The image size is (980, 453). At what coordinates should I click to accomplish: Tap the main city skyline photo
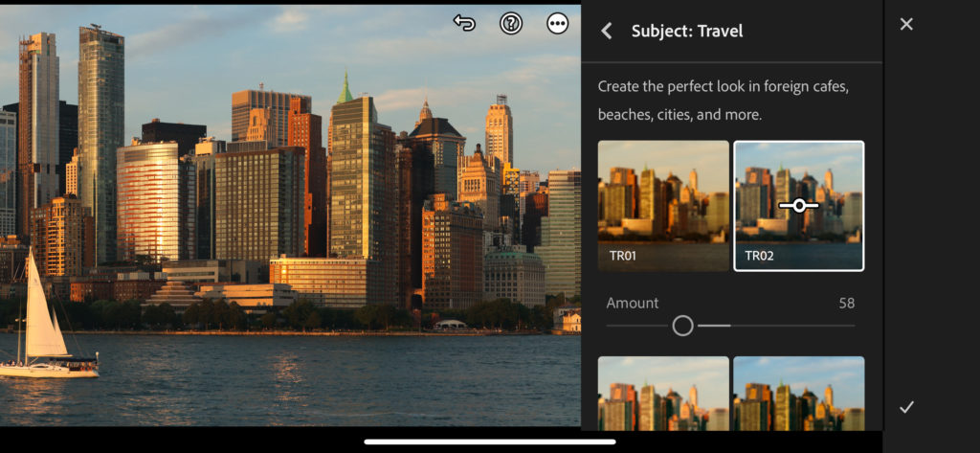coord(290,215)
